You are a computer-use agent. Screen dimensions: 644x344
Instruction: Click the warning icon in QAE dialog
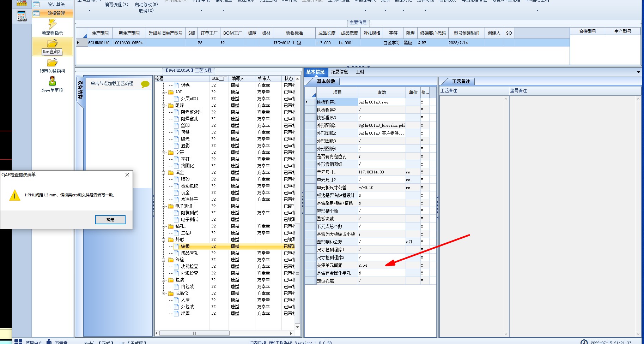[15, 195]
